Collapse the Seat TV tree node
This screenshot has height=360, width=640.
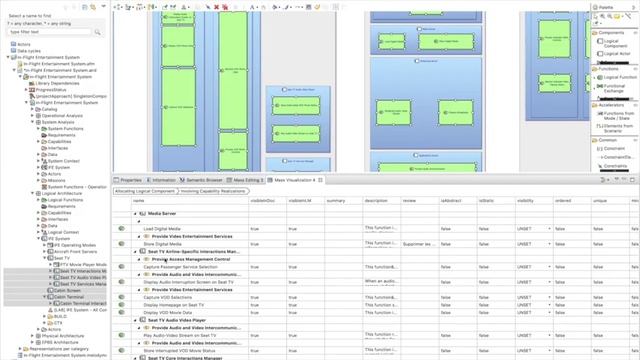tap(45, 258)
